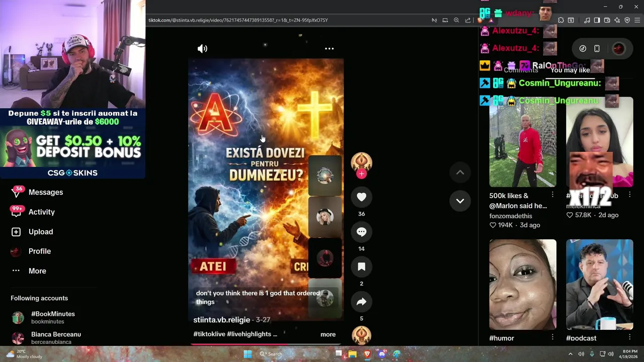This screenshot has height=362, width=644.
Task: Click the browser zoom magnifier icon
Action: (456, 20)
